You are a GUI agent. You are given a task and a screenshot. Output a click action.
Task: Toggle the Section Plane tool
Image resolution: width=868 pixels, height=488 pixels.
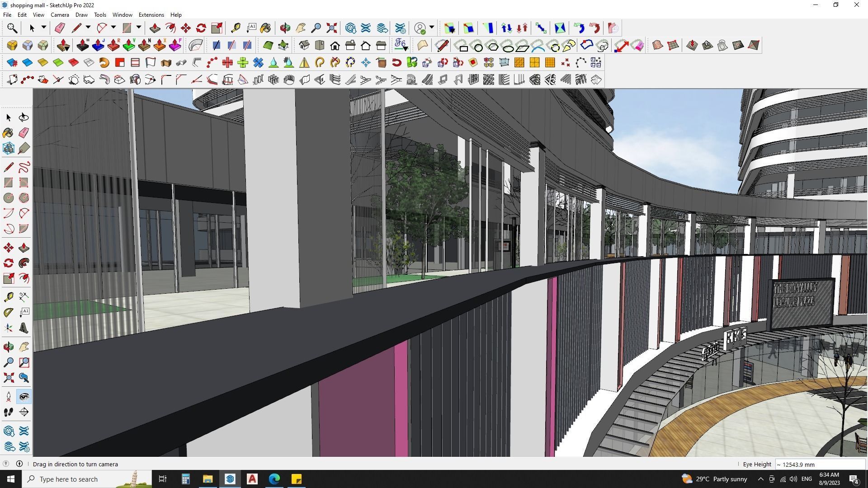coord(24,412)
